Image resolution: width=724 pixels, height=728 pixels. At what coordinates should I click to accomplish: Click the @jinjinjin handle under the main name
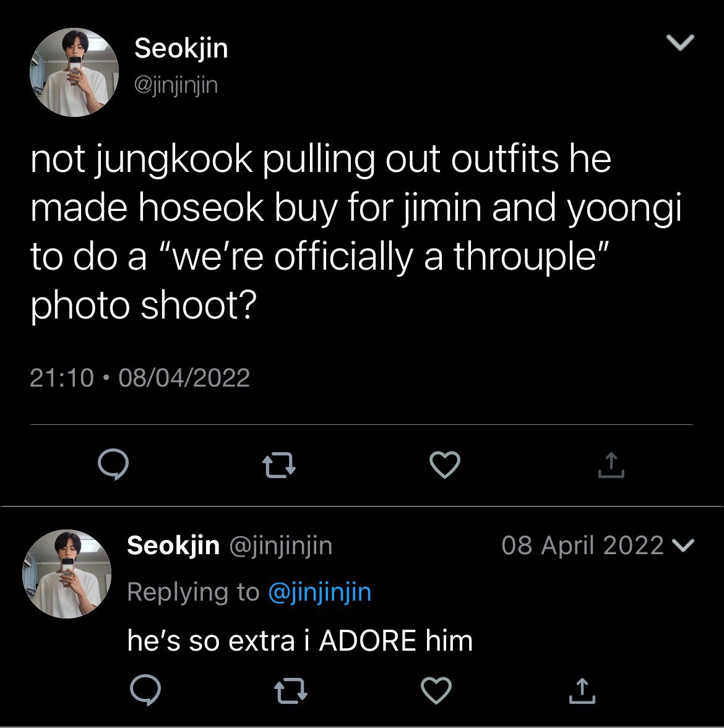(176, 85)
